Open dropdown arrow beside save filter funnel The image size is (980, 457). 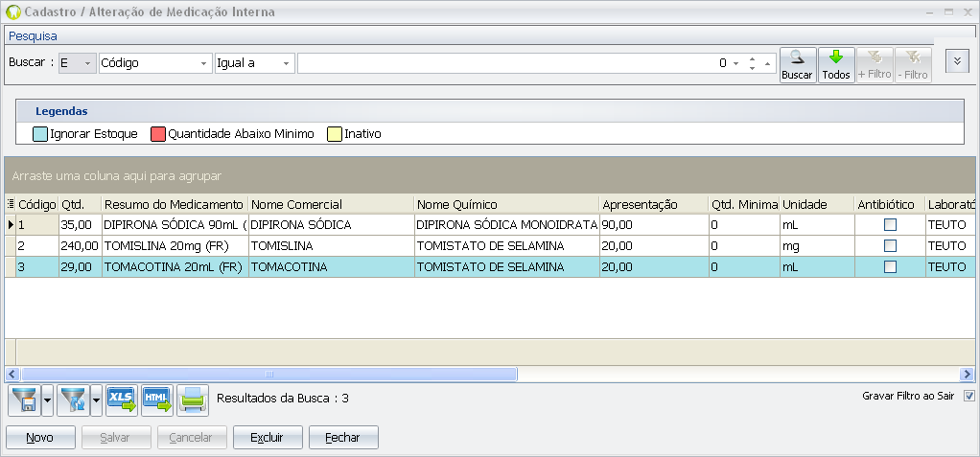tap(48, 400)
